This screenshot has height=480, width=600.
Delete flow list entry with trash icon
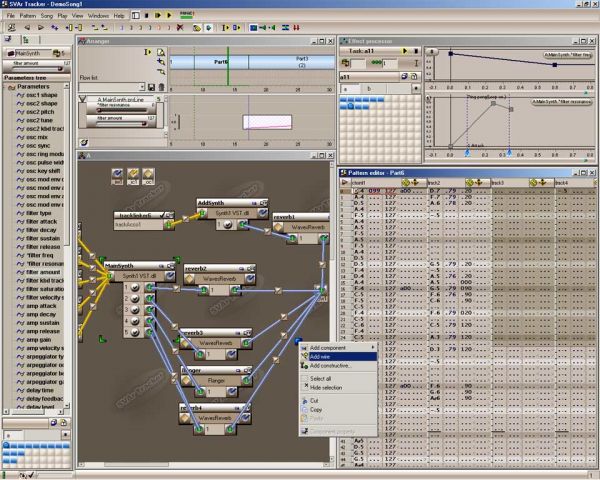coord(159,86)
